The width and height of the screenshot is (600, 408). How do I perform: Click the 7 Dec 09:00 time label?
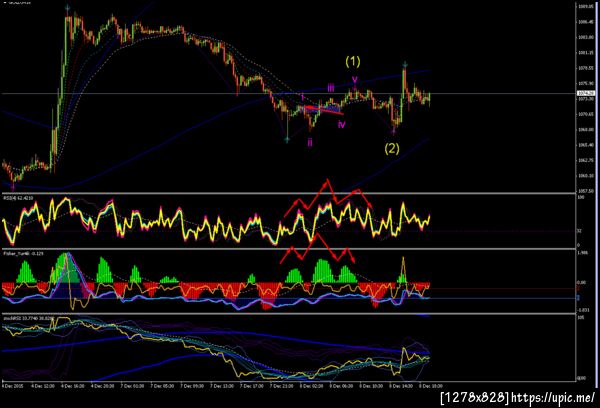coord(192,386)
